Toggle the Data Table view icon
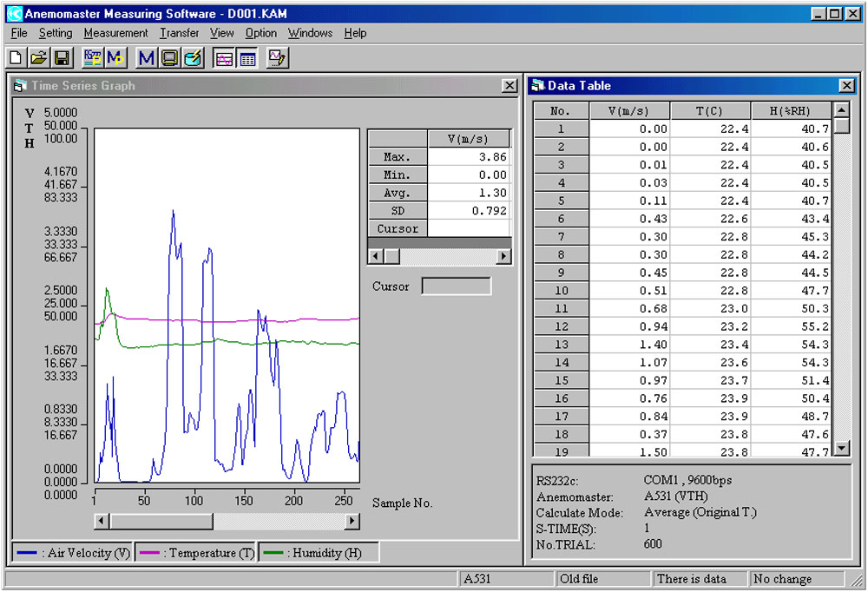Screen dimensions: 868x592 [x=247, y=58]
